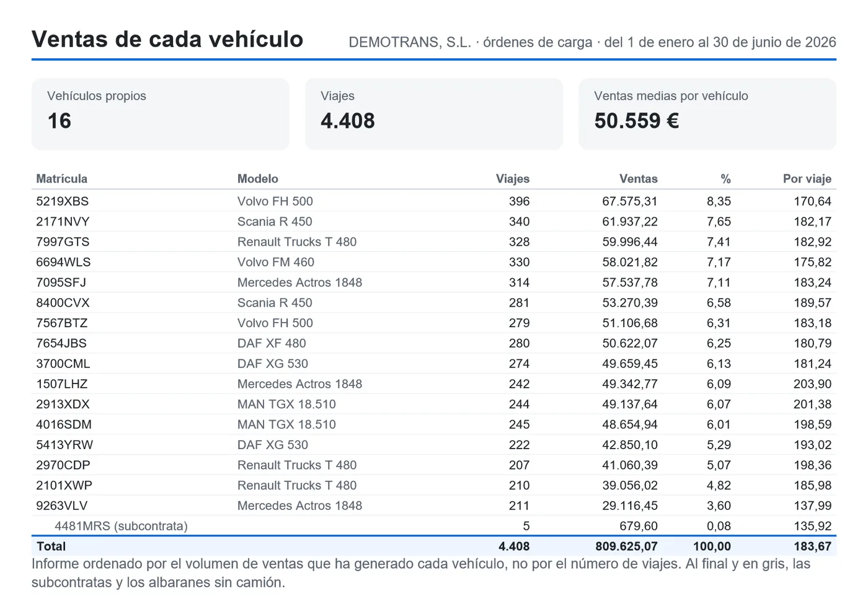The height and width of the screenshot is (609, 868).
Task: Click the Total row label
Action: pyautogui.click(x=51, y=546)
